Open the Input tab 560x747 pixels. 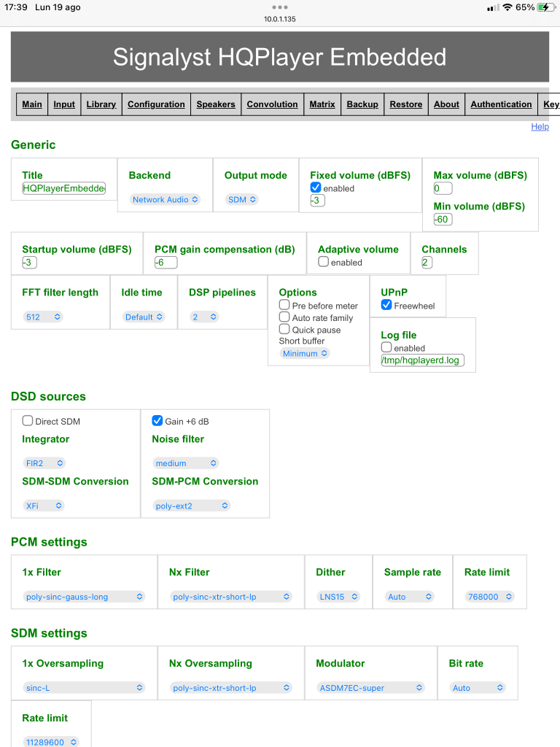pos(64,104)
